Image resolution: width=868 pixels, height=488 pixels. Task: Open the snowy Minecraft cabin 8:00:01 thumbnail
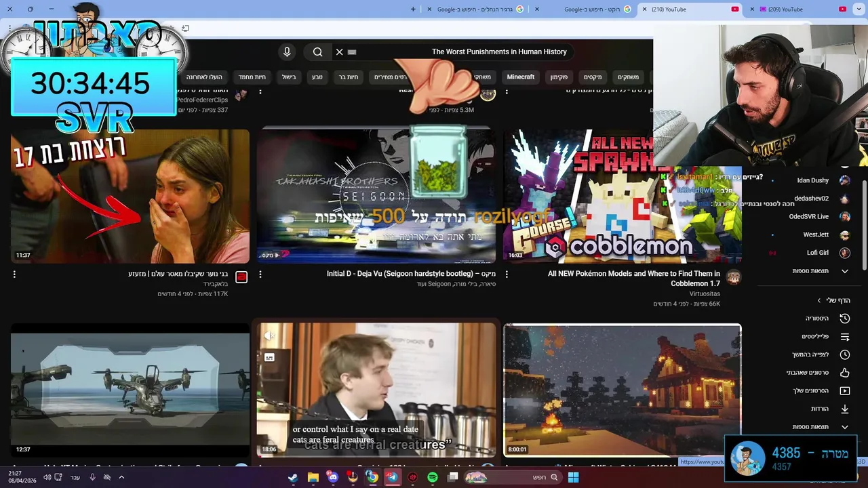coord(622,390)
